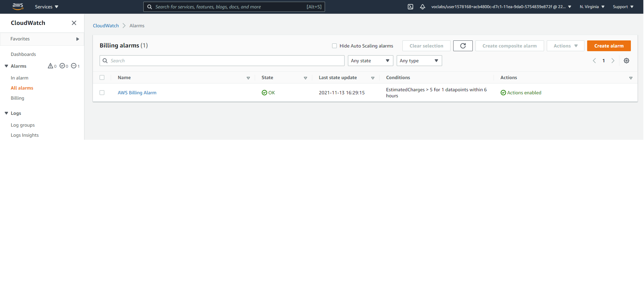Click the CloudWatch breadcrumb link

106,26
